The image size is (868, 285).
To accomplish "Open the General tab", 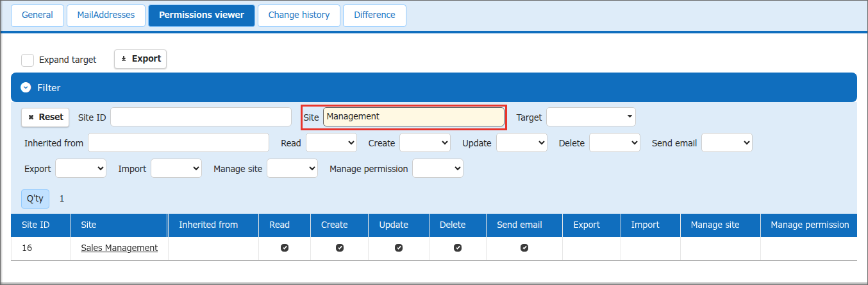I will coord(38,15).
